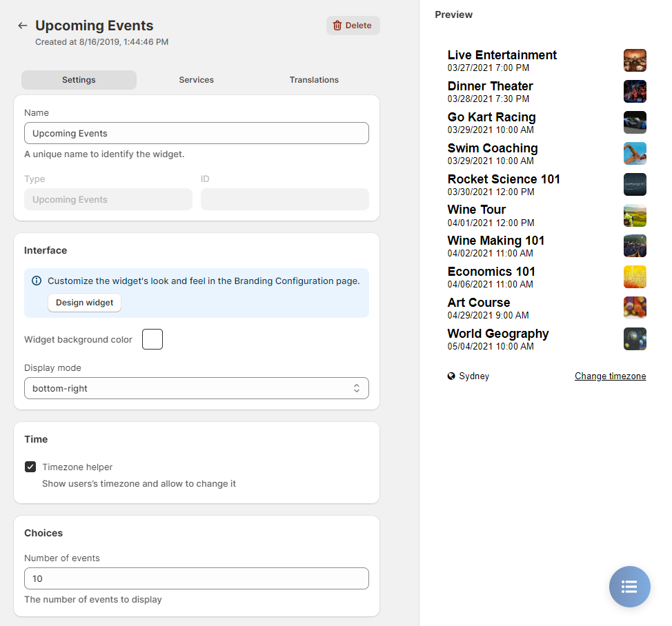Viewport: 672px width, 626px height.
Task: Open the floating events list button
Action: pyautogui.click(x=629, y=586)
